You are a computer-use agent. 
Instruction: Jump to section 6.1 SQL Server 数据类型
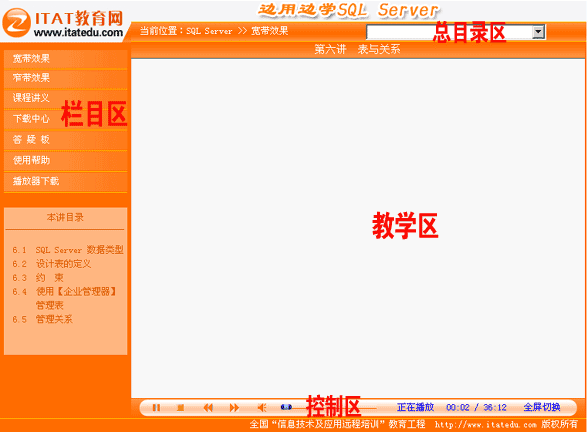[x=68, y=250]
